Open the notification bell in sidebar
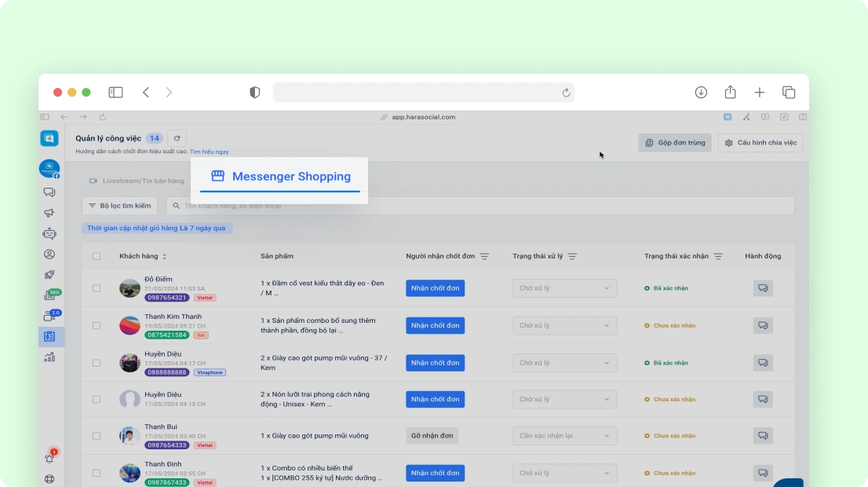Image resolution: width=868 pixels, height=487 pixels. pos(49,458)
